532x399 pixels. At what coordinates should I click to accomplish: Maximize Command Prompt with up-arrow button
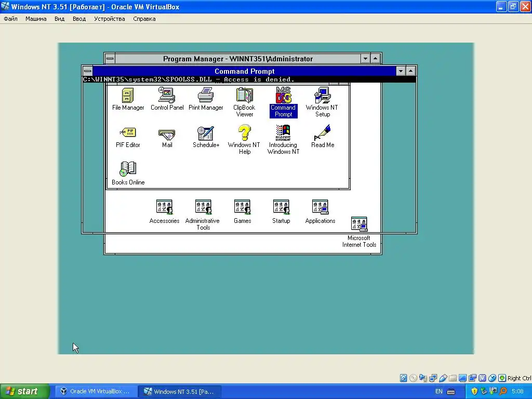410,71
